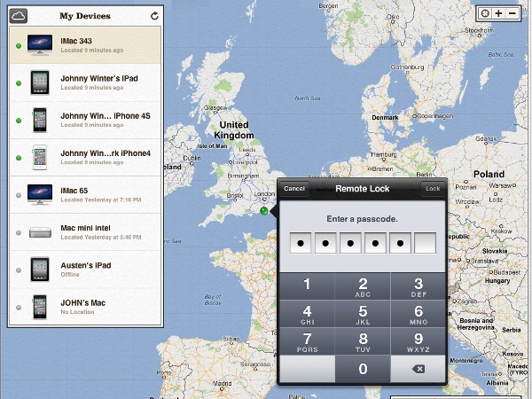The height and width of the screenshot is (399, 532).
Task: Click the Serbia map label
Action: (x=512, y=330)
